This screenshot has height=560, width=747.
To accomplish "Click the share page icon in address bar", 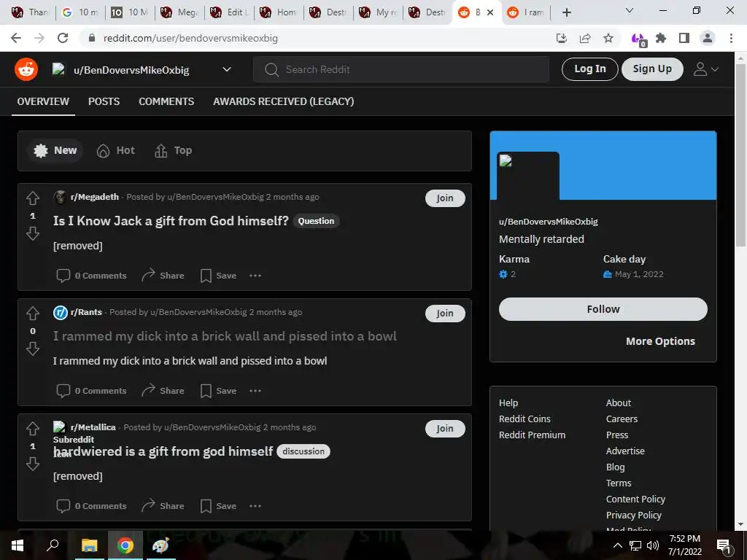I will 585,38.
